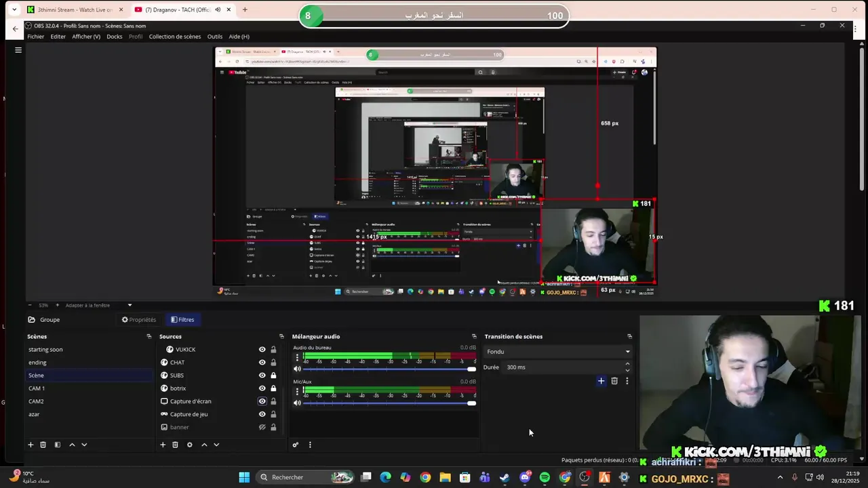Image resolution: width=868 pixels, height=488 pixels.
Task: Open the Afficher (V) menu
Action: pyautogui.click(x=86, y=37)
